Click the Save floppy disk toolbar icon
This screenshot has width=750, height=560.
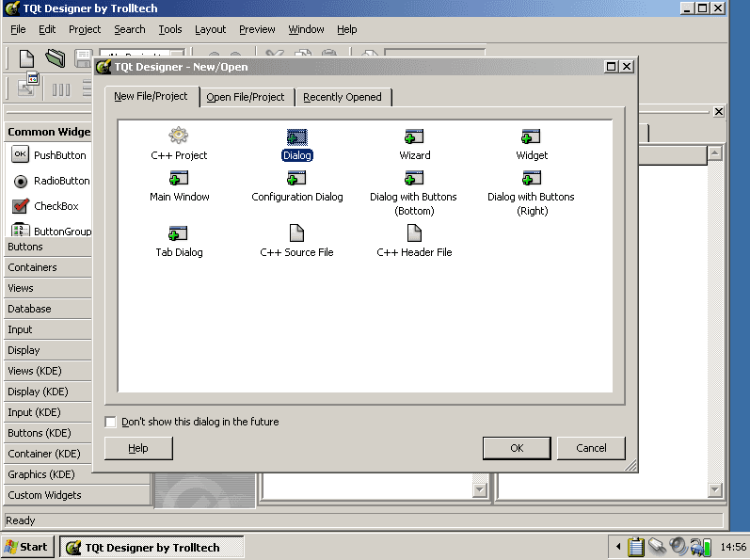tap(83, 58)
